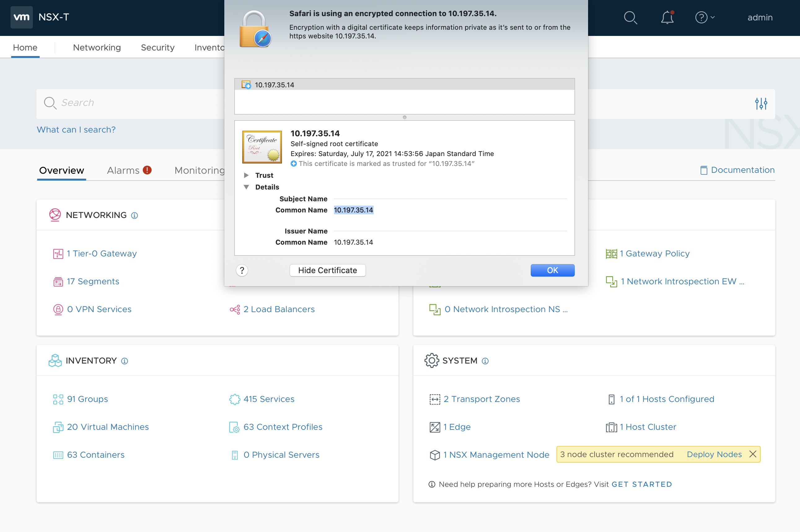The width and height of the screenshot is (800, 532).
Task: Select the Monitoring tab
Action: [x=199, y=170]
